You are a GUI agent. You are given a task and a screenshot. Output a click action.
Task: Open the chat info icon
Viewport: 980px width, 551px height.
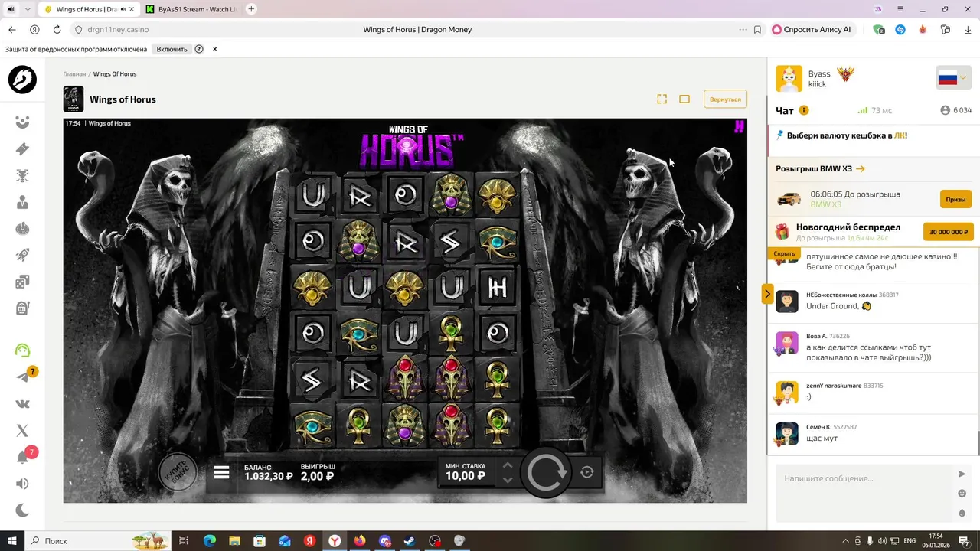[804, 110]
